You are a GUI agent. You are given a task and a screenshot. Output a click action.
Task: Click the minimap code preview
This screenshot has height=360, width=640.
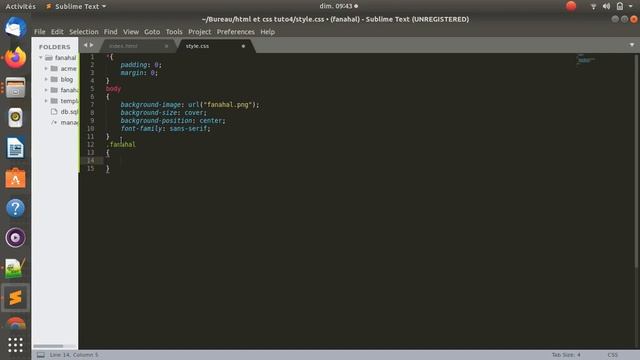point(586,60)
